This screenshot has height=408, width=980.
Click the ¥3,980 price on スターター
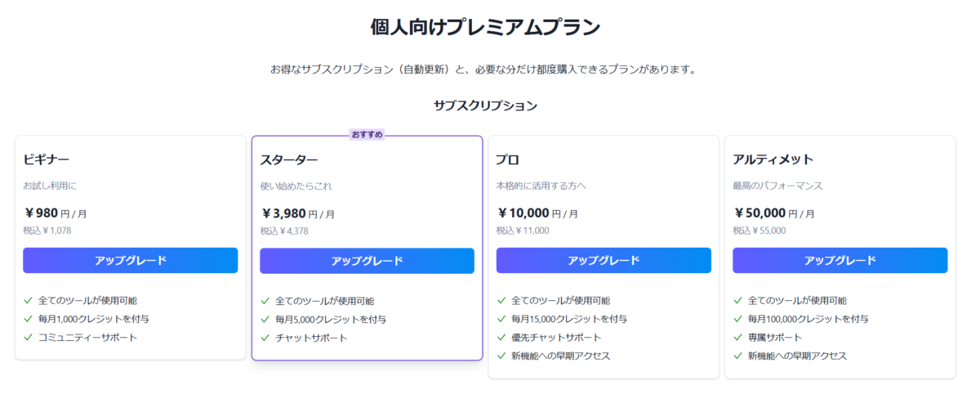283,213
